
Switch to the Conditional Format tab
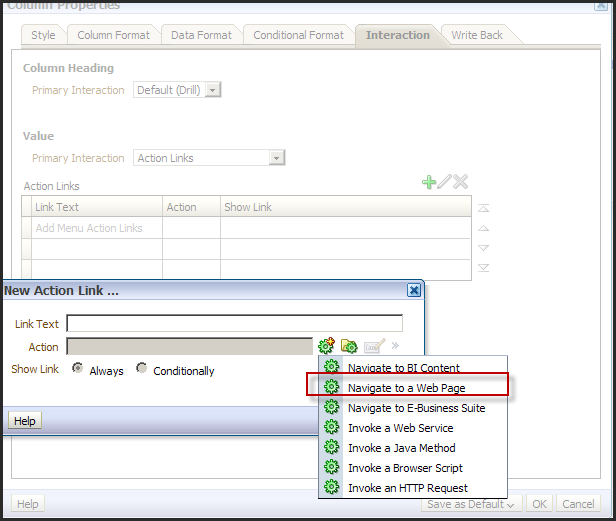(299, 35)
